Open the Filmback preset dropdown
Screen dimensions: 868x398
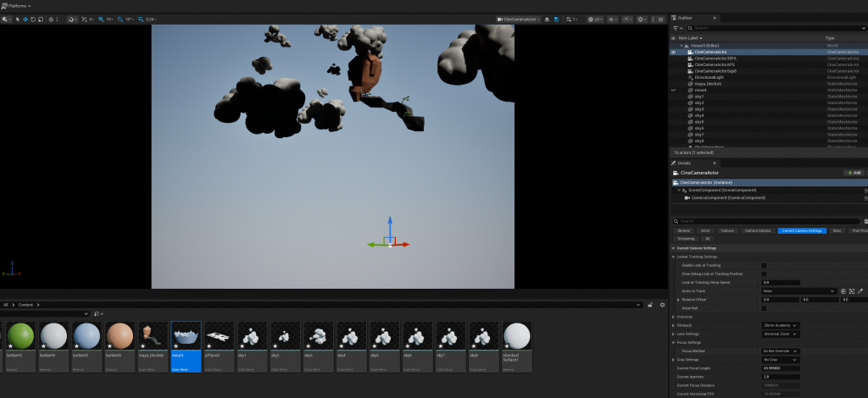click(780, 324)
